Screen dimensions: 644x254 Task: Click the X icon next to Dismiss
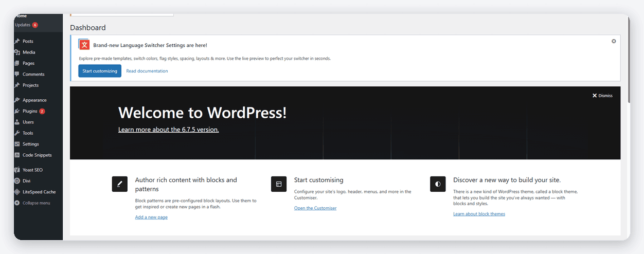(595, 96)
